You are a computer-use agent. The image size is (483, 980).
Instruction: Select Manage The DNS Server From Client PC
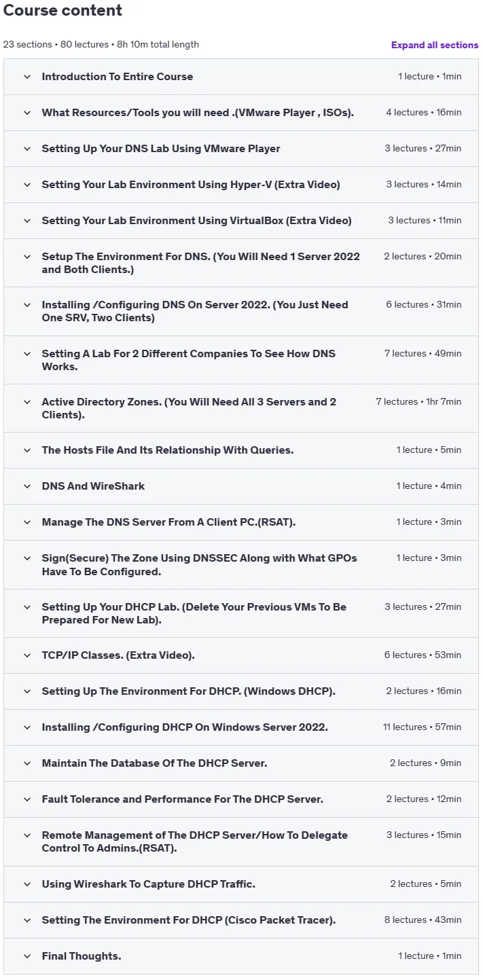[168, 522]
